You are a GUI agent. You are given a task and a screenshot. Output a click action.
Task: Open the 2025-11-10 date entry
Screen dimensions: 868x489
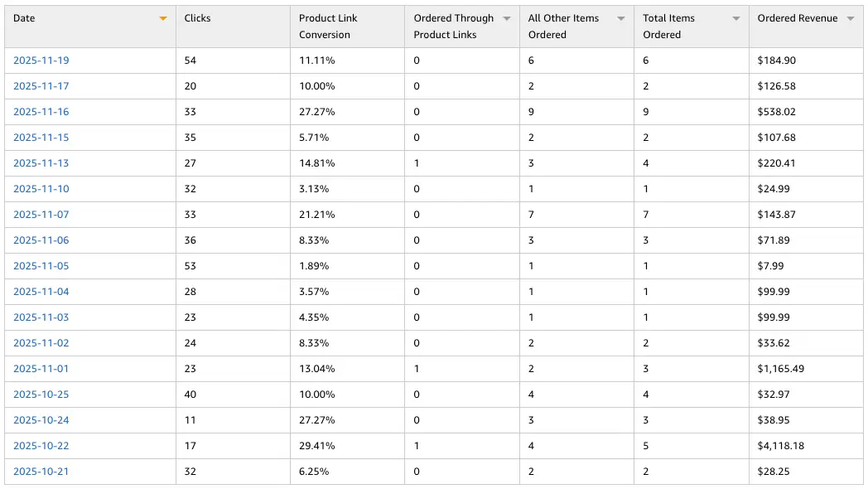[41, 189]
